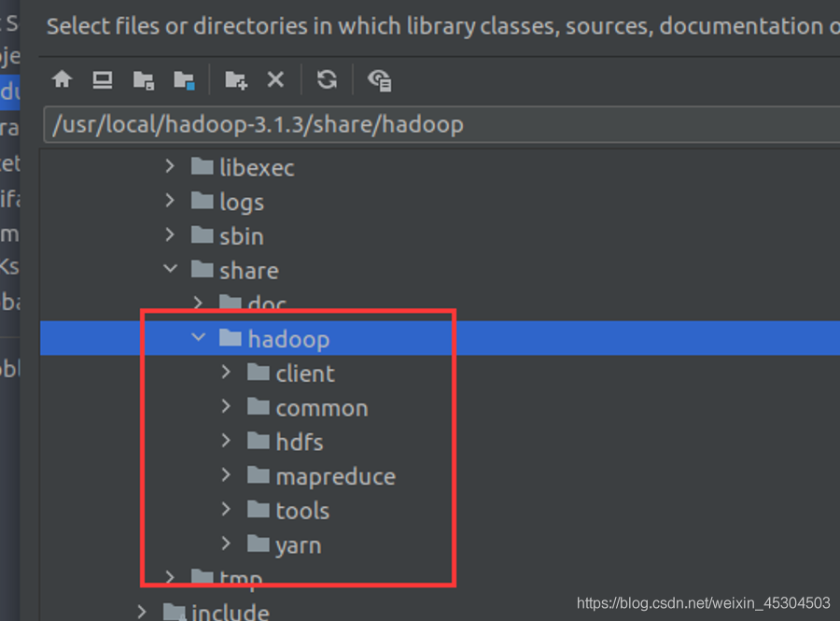
Task: Select the yarn folder
Action: point(440,544)
